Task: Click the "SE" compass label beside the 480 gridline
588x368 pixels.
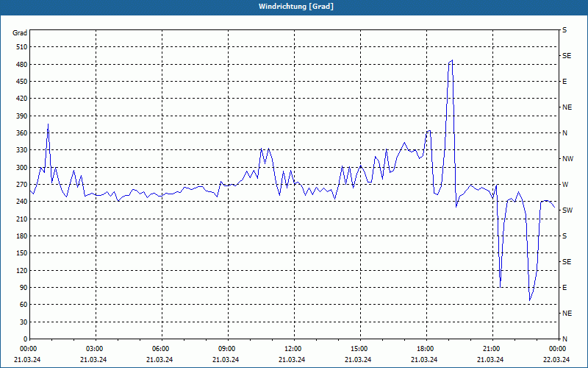Action: pos(567,56)
